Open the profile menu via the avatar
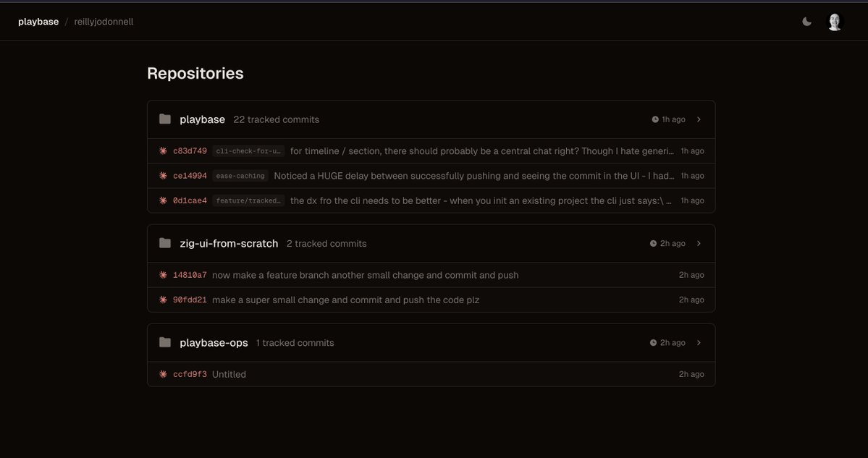The height and width of the screenshot is (458, 868). [x=834, y=21]
